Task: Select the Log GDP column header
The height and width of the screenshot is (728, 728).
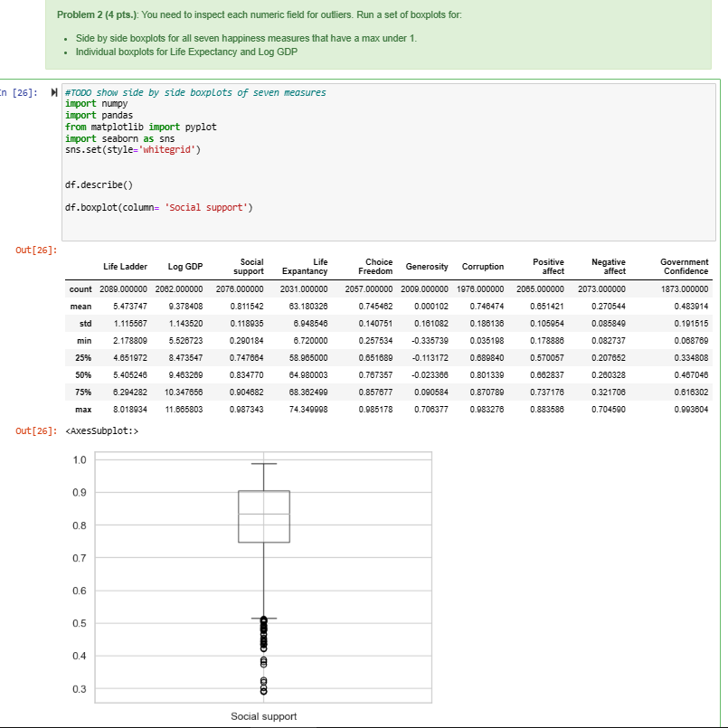Action: (184, 267)
